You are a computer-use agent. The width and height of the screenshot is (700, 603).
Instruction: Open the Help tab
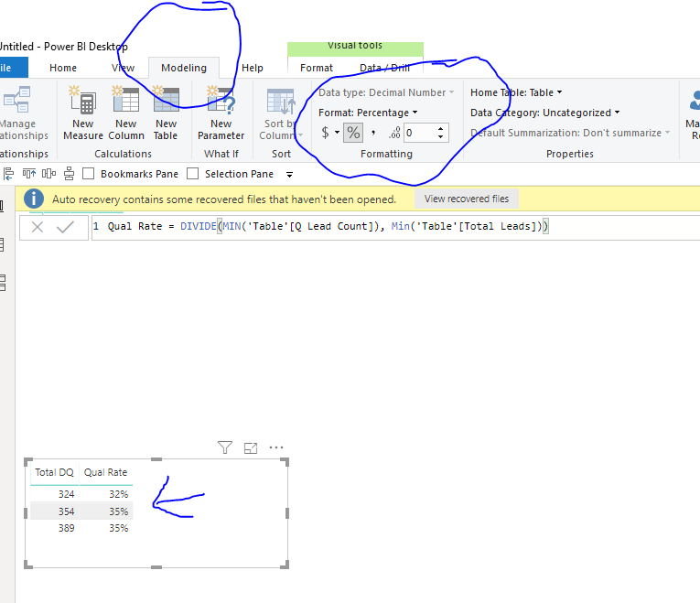253,68
